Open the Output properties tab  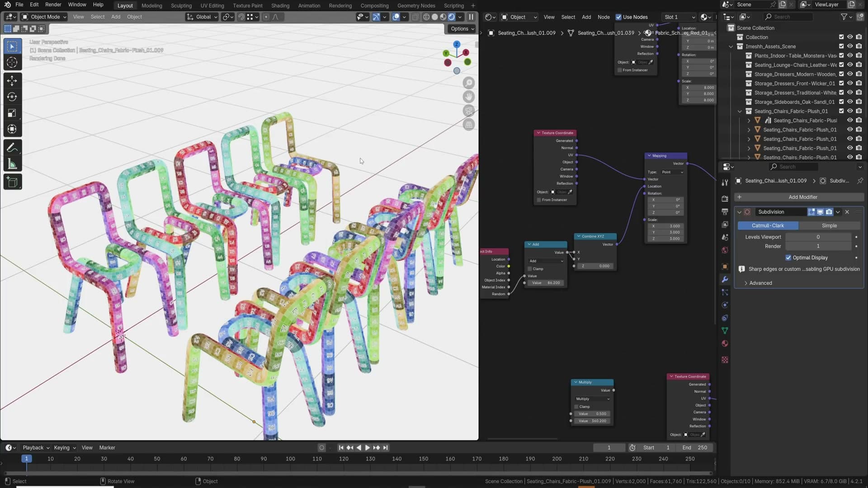click(x=725, y=211)
